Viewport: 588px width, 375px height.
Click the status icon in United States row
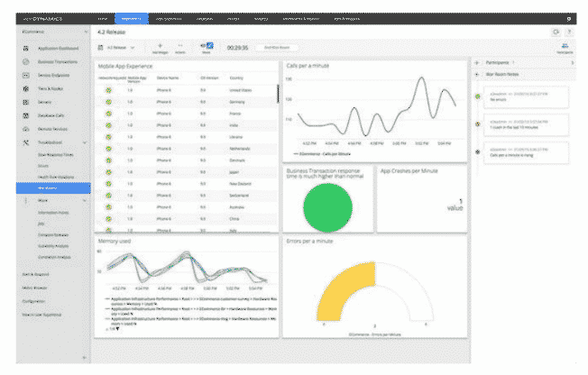pyautogui.click(x=109, y=90)
